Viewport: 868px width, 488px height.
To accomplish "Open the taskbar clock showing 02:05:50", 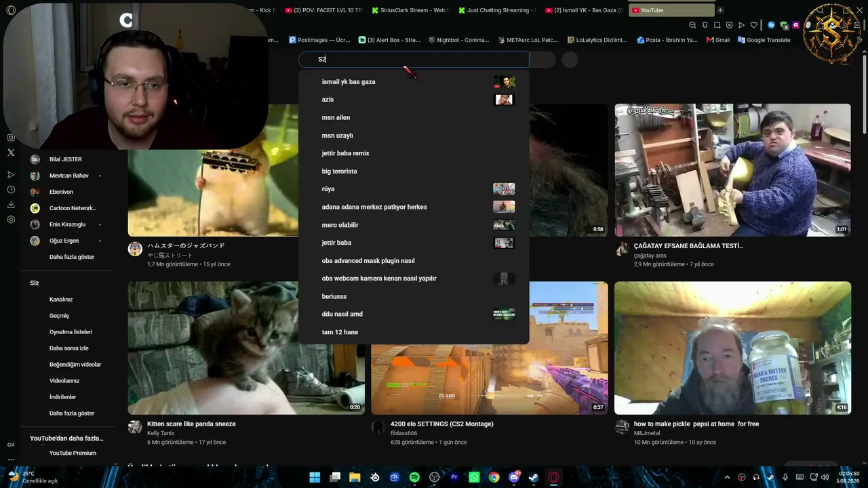I will coord(848,477).
